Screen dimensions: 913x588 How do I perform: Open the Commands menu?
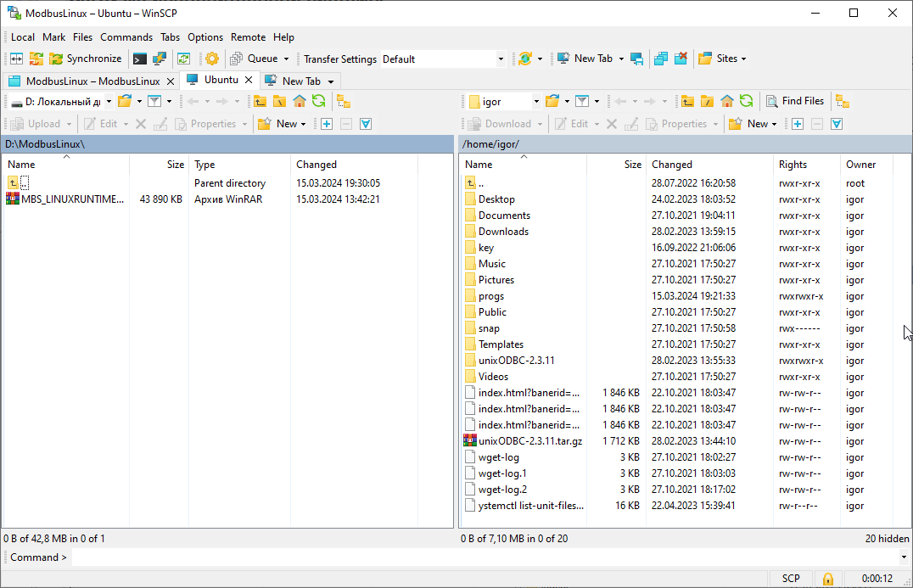click(126, 36)
